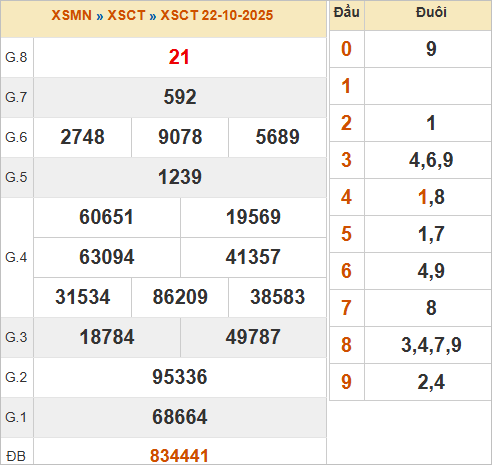Select the G.5 result 1239
Screen dimensions: 492x465
coord(180,177)
